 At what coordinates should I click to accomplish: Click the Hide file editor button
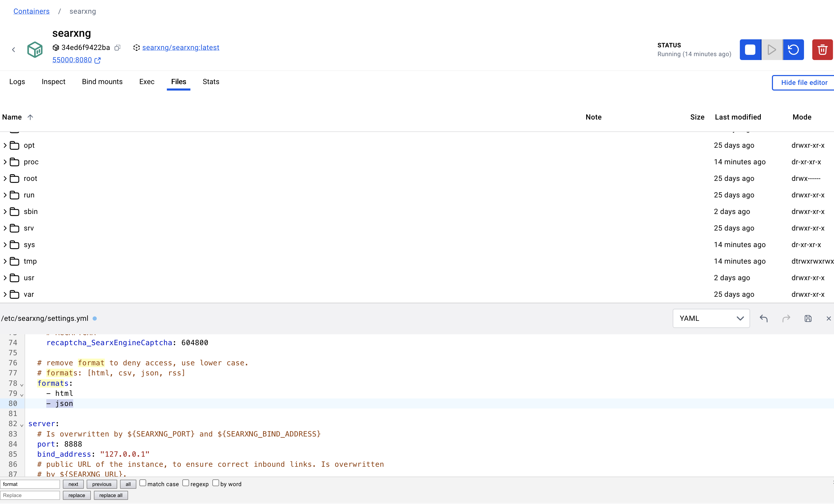804,83
